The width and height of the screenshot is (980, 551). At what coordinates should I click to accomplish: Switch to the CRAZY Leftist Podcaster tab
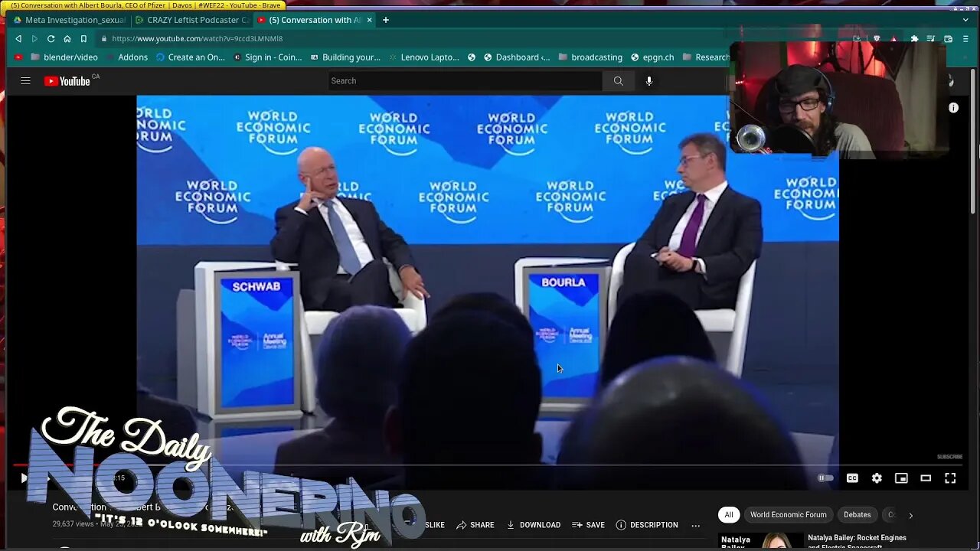[x=191, y=20]
